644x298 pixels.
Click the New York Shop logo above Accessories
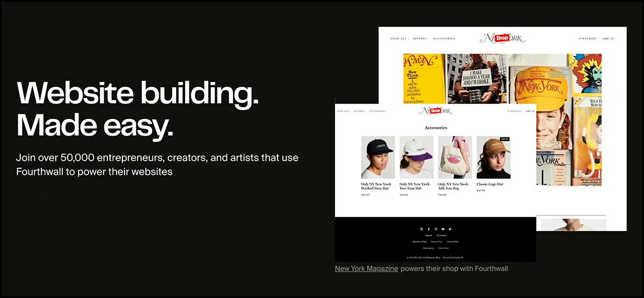click(x=435, y=111)
